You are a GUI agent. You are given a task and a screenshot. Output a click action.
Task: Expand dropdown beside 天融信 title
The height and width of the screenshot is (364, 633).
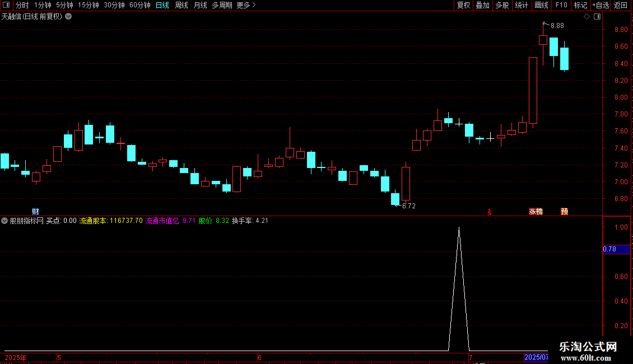69,17
